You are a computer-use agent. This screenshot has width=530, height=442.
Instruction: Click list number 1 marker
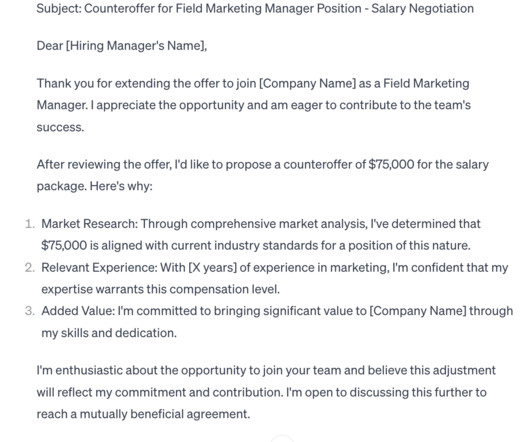click(30, 224)
